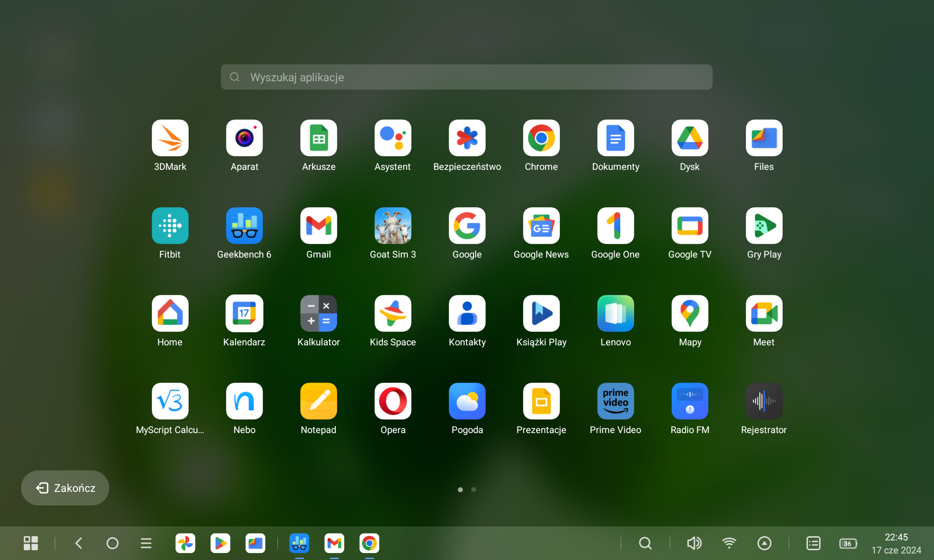Launch Google One
Viewport: 934px width, 560px height.
616,226
